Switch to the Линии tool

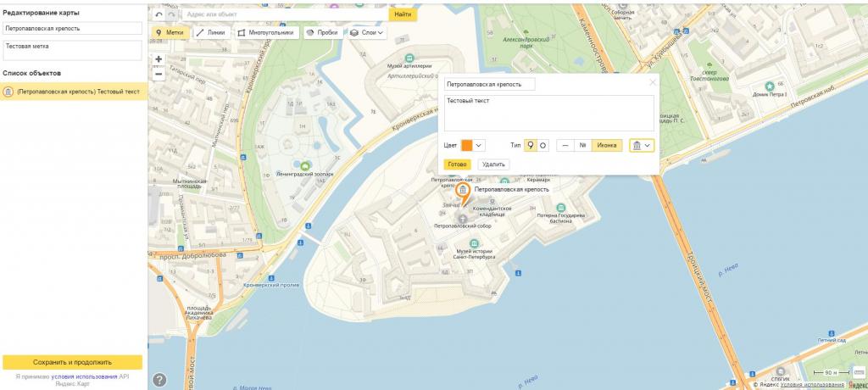pos(211,33)
